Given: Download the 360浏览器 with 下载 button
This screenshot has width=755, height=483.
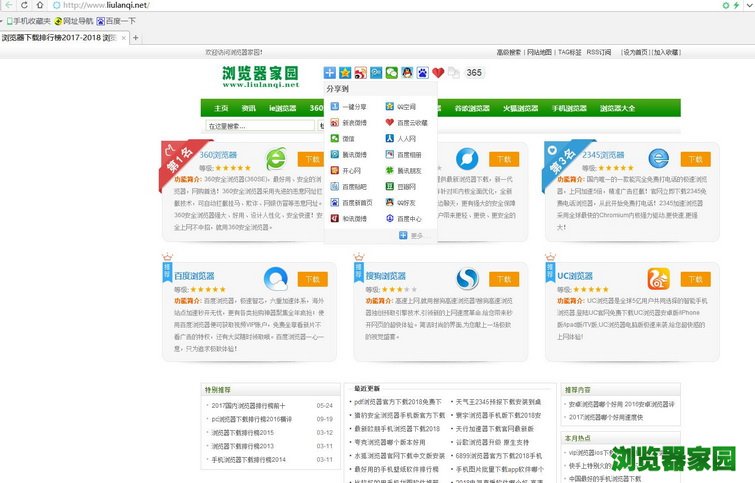Looking at the screenshot, I should tap(312, 159).
